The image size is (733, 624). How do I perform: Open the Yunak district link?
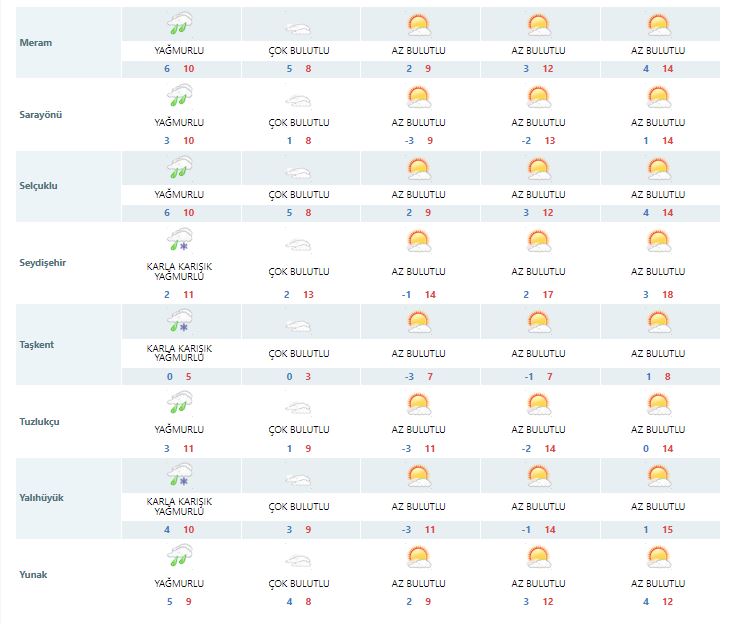coord(35,574)
